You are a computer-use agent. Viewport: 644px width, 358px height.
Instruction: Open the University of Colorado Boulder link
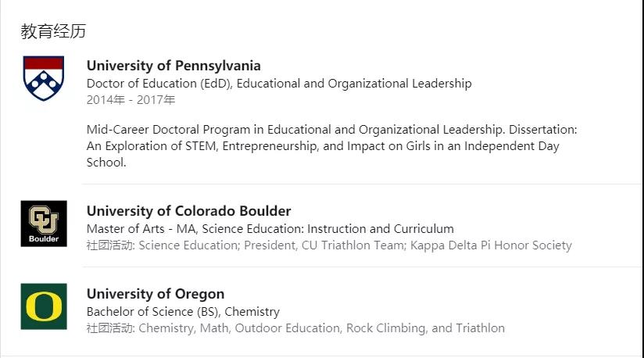point(188,211)
